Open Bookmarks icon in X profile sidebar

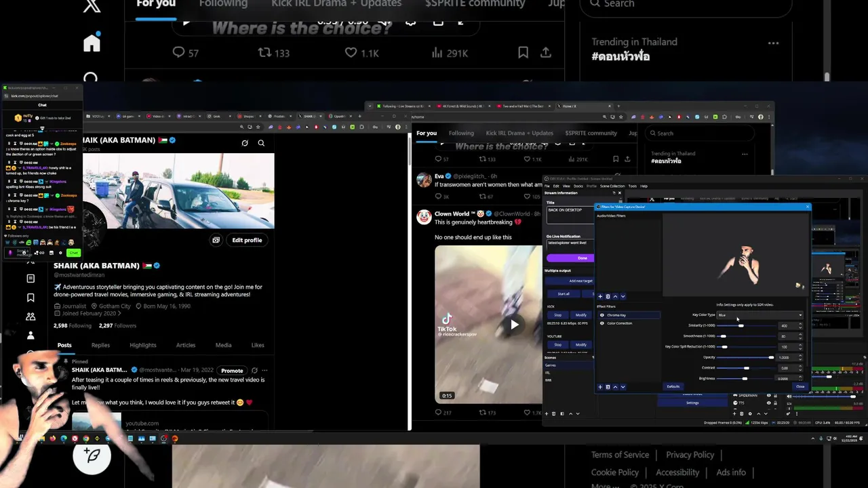[31, 298]
